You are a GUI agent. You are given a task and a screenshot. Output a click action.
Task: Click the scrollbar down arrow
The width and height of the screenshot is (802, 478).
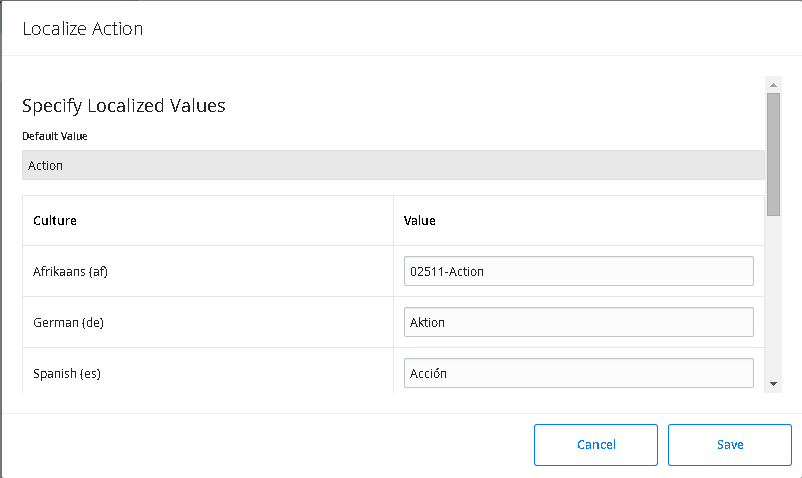[773, 384]
